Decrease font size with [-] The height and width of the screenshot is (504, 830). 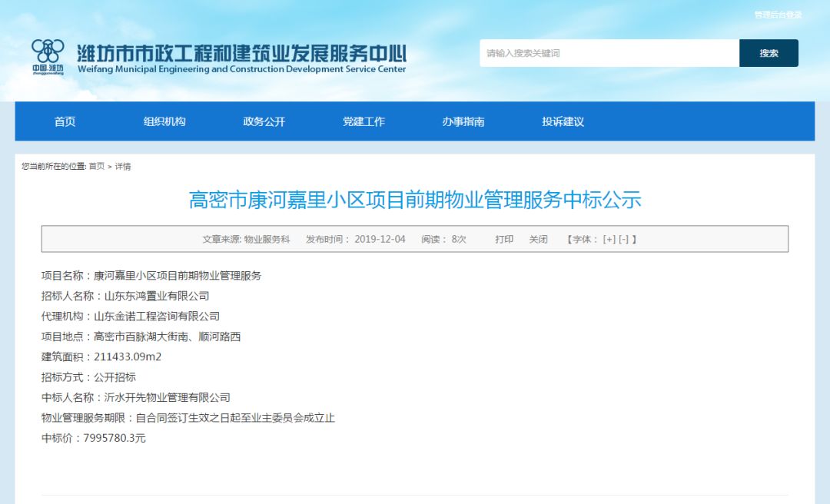coord(624,239)
